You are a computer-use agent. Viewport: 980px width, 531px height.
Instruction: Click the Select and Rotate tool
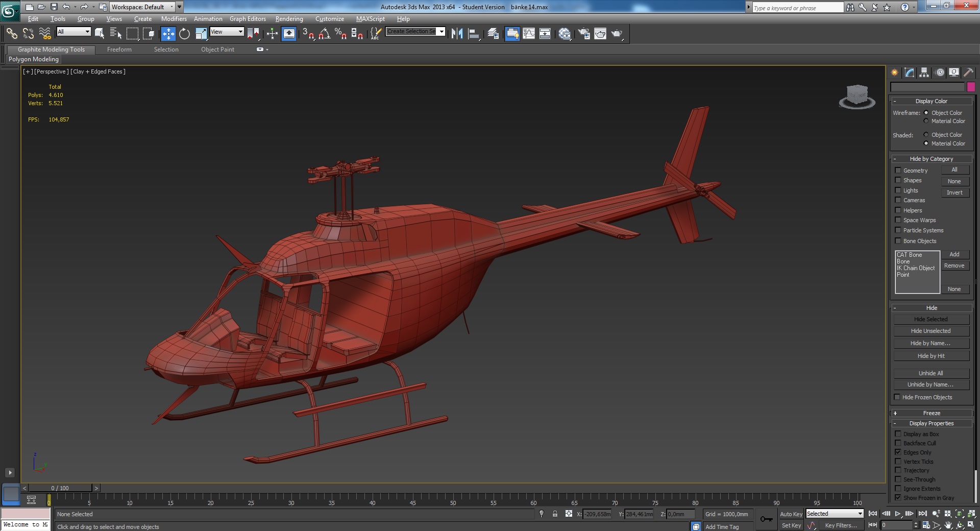[x=184, y=34]
